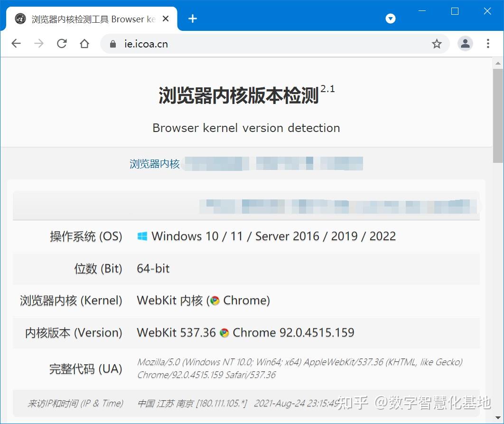Screen dimensions: 504x424
Task: Click the Reload page icon
Action: [x=61, y=43]
